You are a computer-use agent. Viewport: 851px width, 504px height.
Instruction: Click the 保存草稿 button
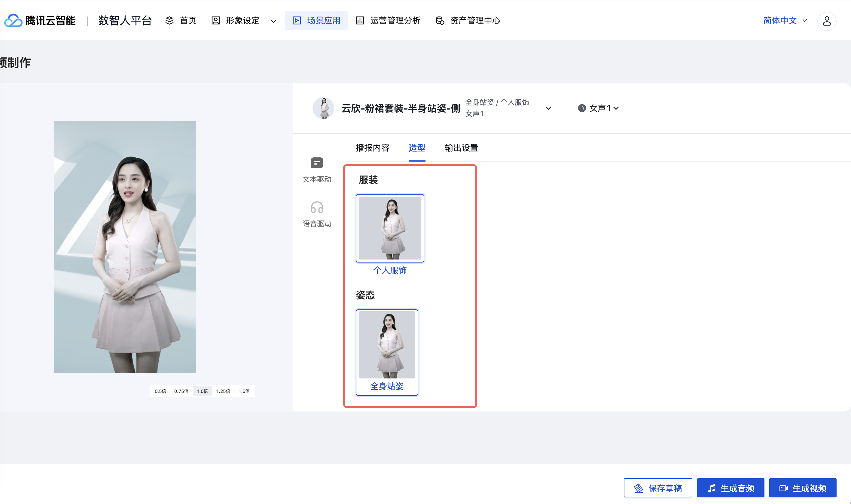[x=658, y=488]
